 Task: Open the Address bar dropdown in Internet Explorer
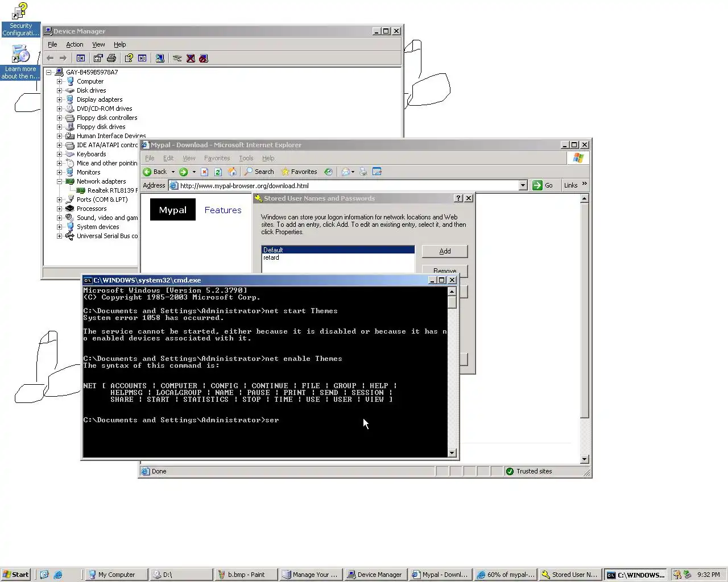pos(523,185)
